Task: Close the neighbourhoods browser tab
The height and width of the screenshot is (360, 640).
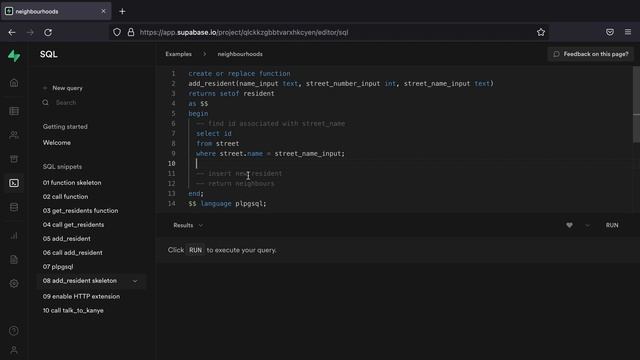Action: tap(103, 11)
